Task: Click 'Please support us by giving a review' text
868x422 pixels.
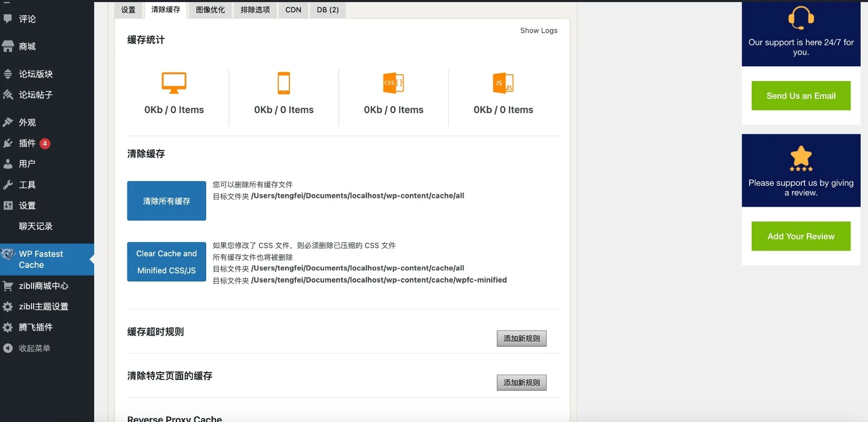Action: coord(801,188)
